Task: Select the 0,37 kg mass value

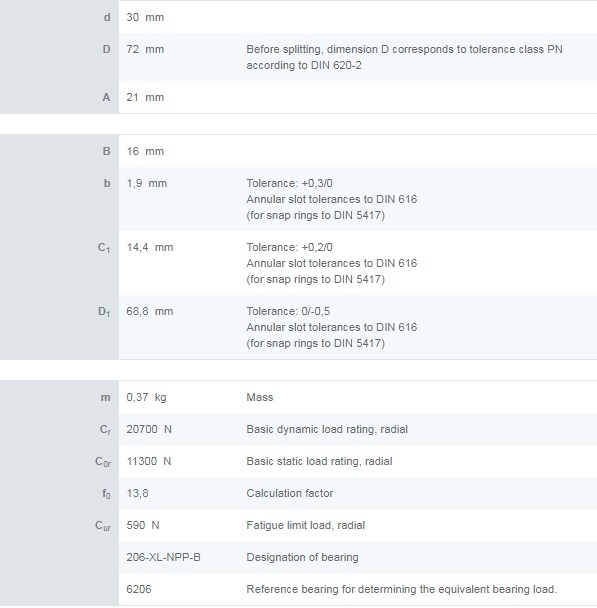Action: [146, 397]
